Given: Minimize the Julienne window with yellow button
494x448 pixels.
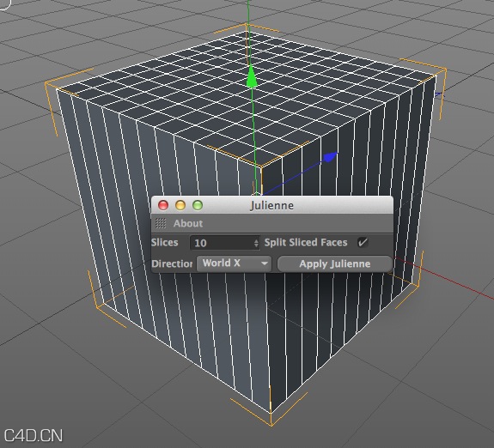Looking at the screenshot, I should 180,205.
